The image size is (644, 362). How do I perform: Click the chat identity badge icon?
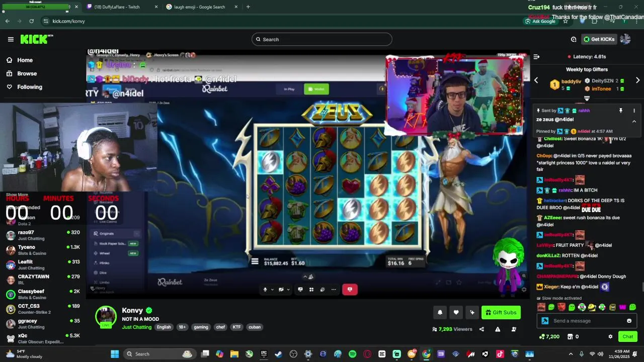click(545, 321)
